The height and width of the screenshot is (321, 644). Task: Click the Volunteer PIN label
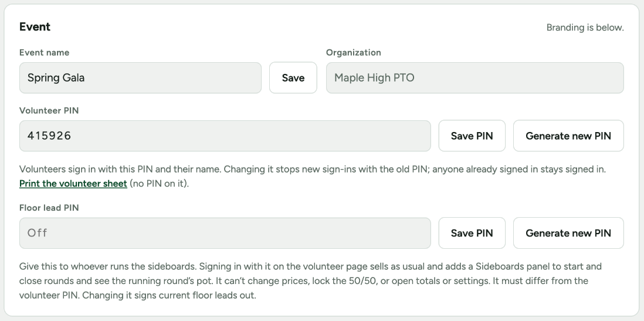49,110
